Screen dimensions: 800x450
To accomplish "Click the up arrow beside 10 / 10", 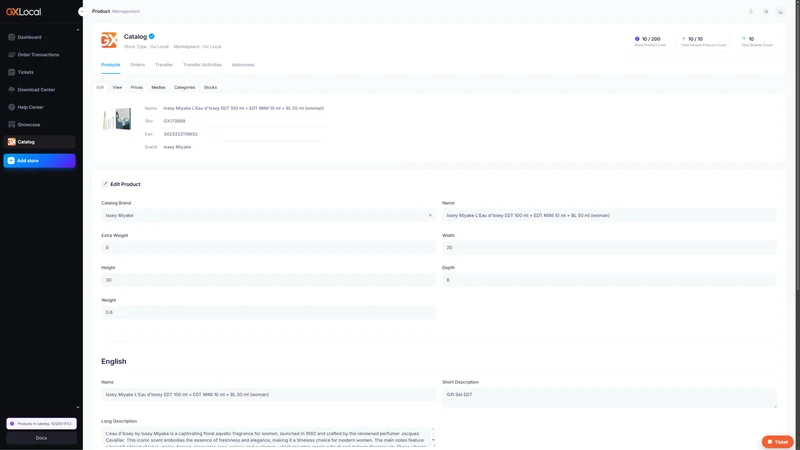I will (683, 39).
